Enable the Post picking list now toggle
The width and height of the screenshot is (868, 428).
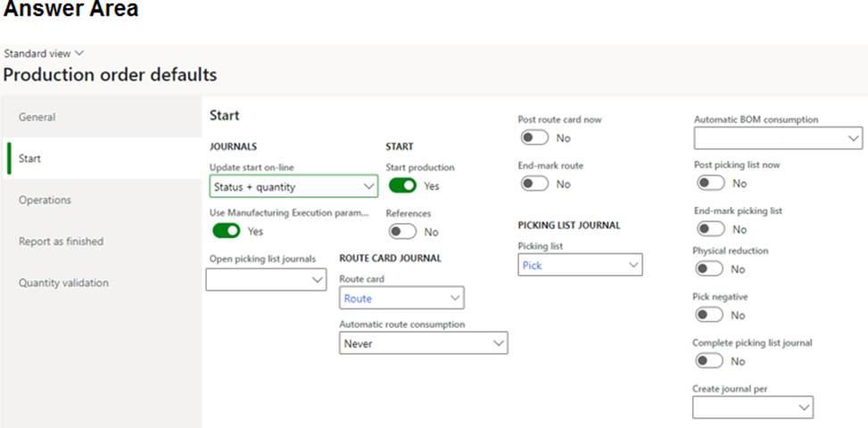pos(711,183)
